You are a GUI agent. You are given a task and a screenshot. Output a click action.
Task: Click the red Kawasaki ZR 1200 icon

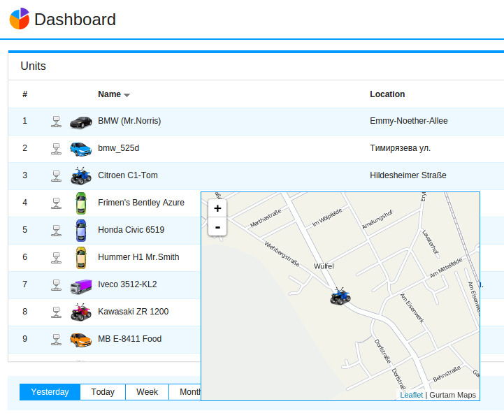(81, 312)
